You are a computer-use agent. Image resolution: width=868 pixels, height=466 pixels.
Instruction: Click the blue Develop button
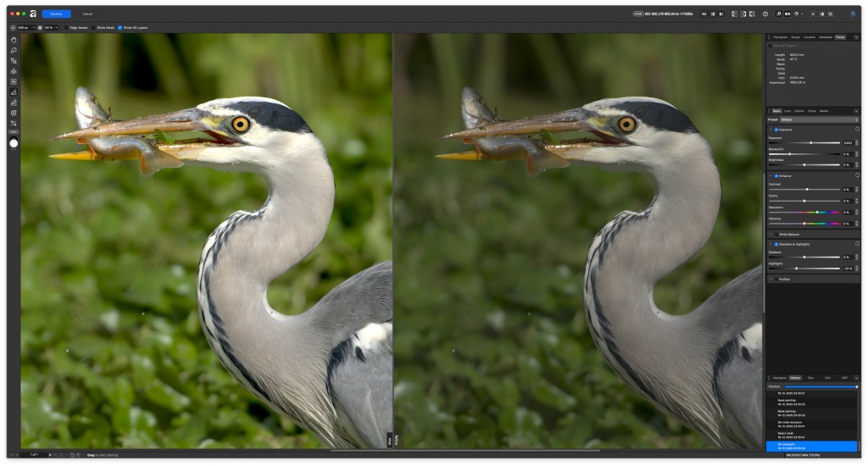57,14
